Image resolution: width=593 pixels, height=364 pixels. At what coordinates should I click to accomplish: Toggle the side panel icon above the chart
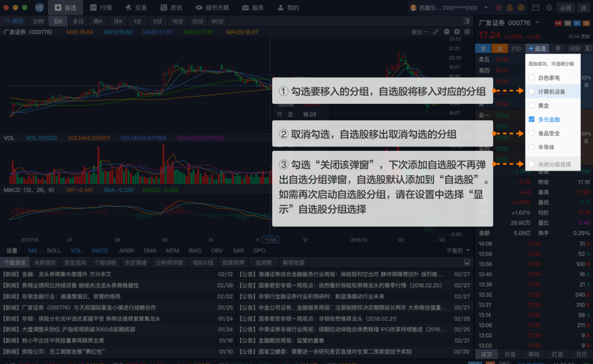[x=467, y=21]
